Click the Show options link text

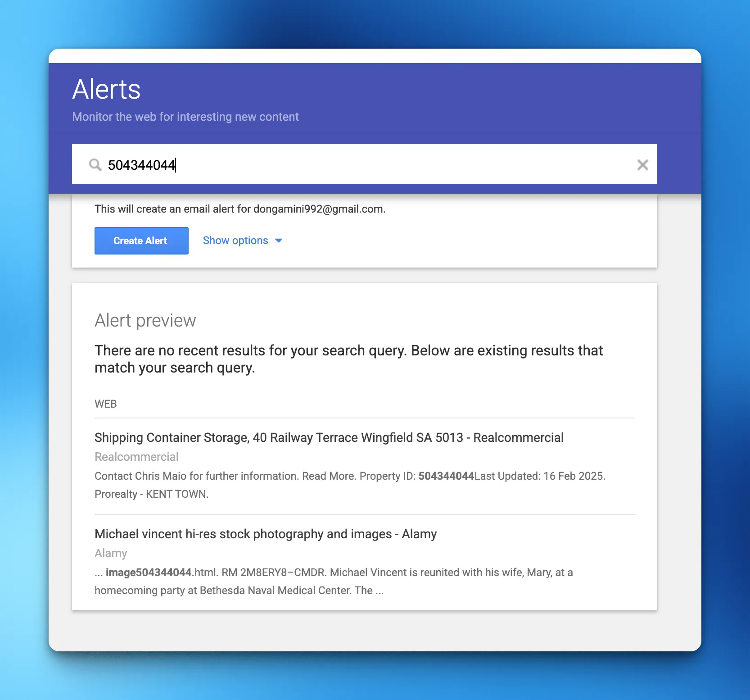(x=235, y=241)
